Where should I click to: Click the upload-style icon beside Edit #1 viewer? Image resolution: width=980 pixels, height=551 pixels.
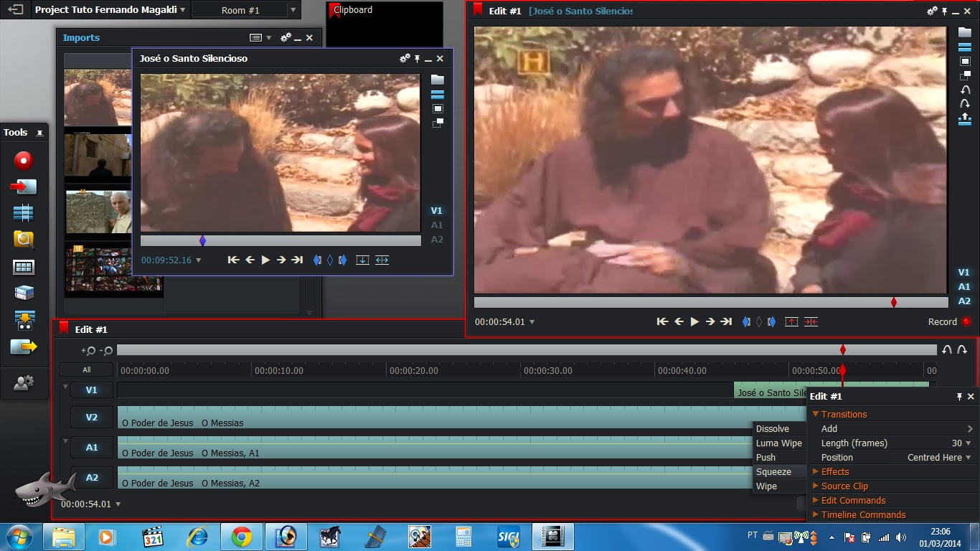[965, 118]
